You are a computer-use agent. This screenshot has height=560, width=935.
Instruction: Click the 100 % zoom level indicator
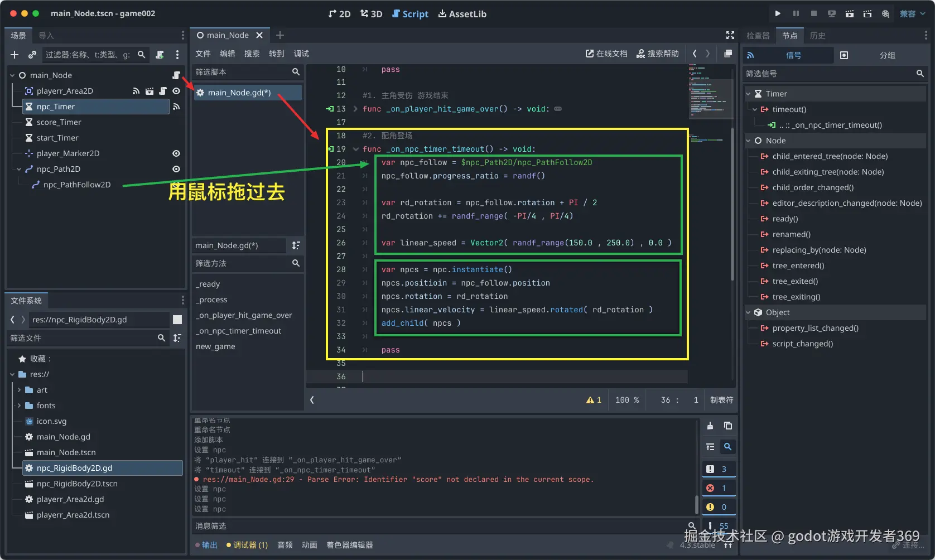pos(627,400)
